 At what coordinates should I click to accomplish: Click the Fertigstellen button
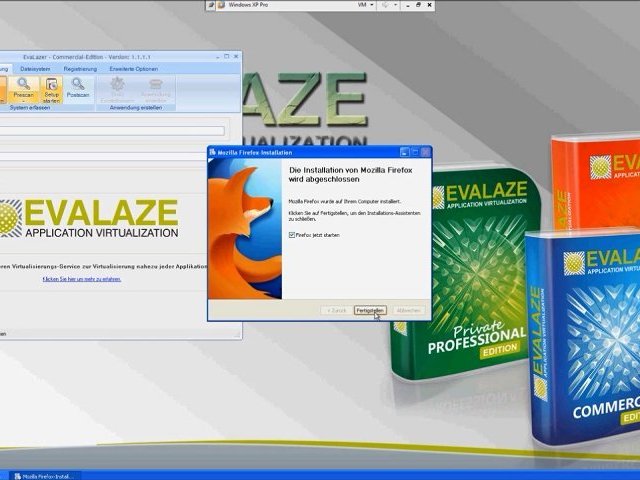370,310
